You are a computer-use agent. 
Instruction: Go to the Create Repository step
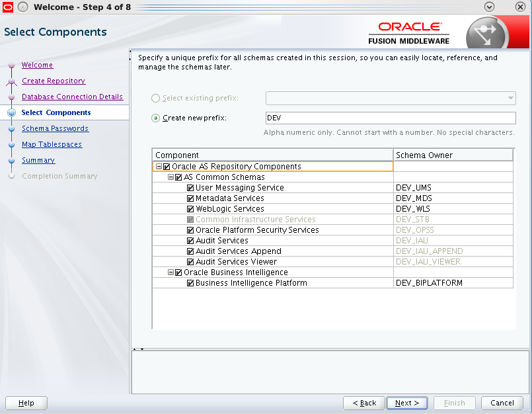(x=54, y=81)
